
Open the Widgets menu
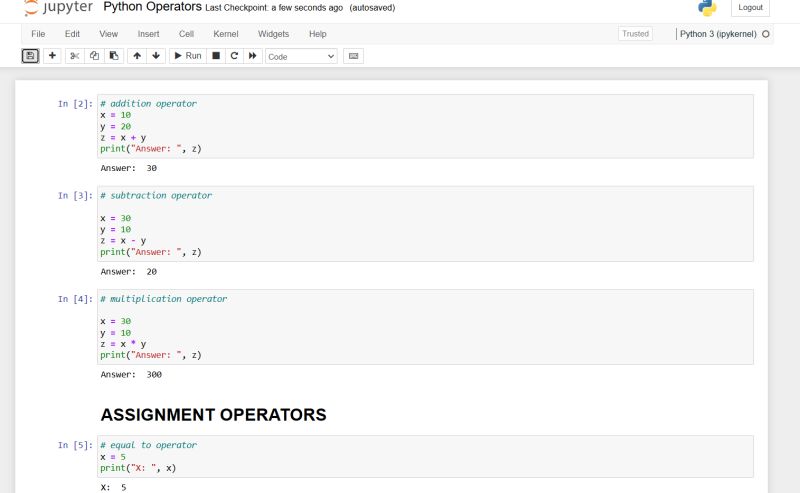click(273, 34)
